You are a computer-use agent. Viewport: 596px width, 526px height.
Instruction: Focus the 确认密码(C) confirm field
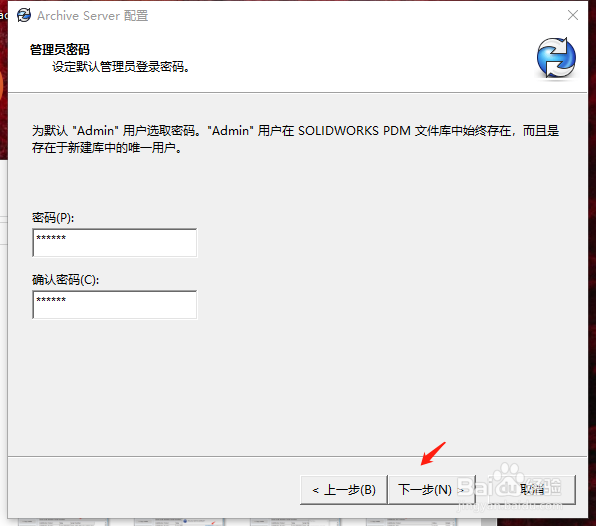(115, 305)
